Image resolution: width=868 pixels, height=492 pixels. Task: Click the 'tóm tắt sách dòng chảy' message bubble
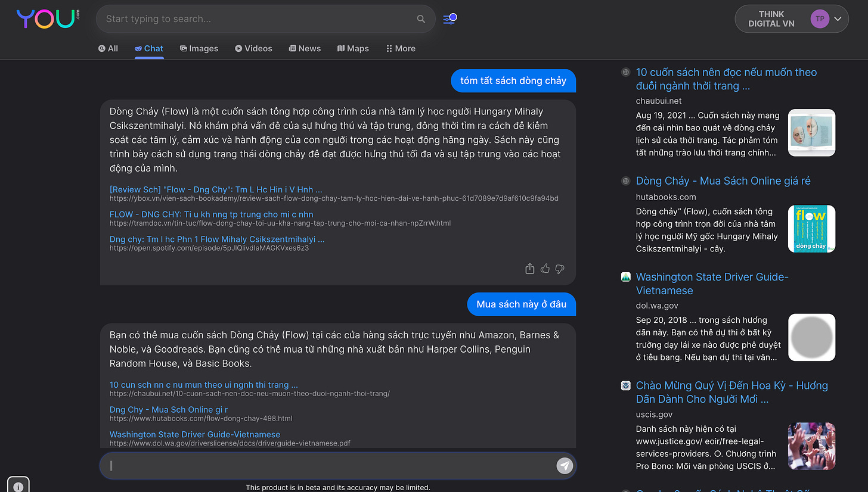click(513, 80)
